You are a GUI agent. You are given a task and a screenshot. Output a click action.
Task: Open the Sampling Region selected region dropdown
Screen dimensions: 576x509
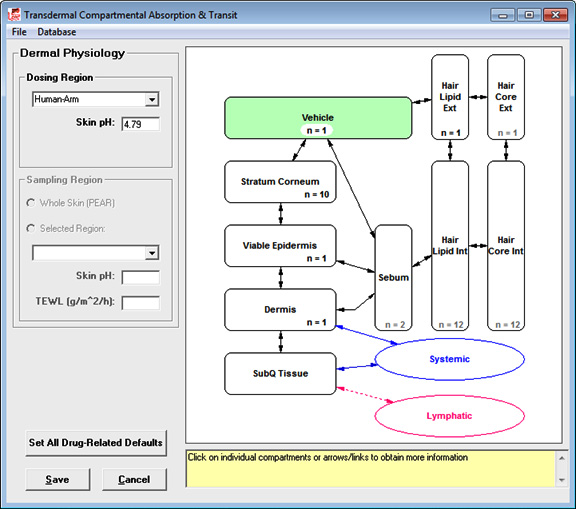point(151,253)
